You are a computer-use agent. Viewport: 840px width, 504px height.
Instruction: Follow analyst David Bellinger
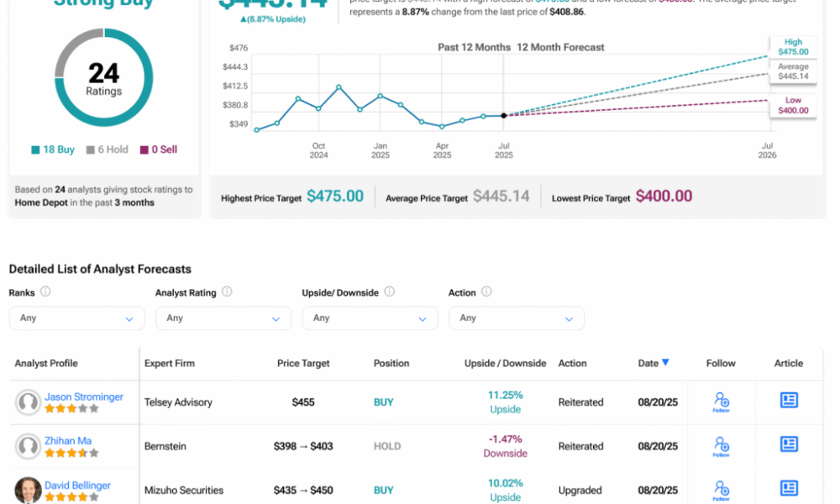(721, 490)
